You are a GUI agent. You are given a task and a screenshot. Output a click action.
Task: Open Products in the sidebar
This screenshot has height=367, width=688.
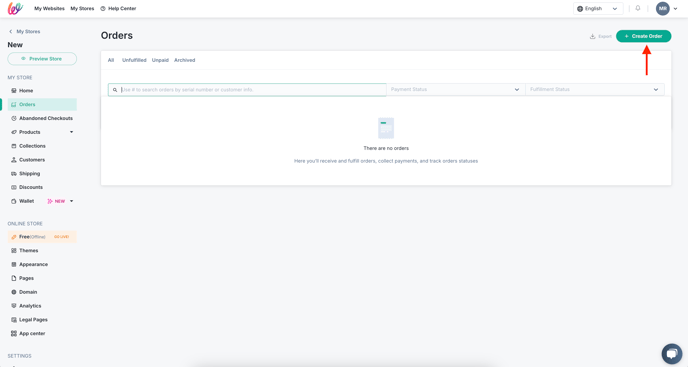click(x=29, y=132)
